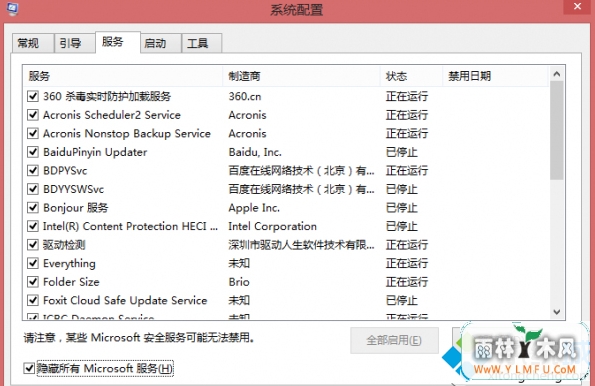Click the 全部启用(E) button
Viewport: 595px width, 386px height.
[x=394, y=340]
